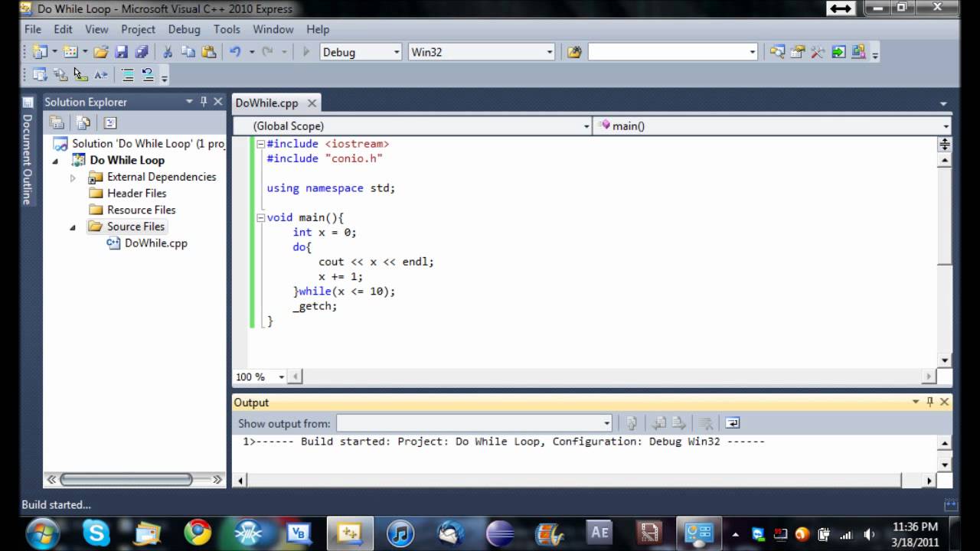The width and height of the screenshot is (980, 551).
Task: Open the undo history dropdown arrow
Action: point(252,52)
